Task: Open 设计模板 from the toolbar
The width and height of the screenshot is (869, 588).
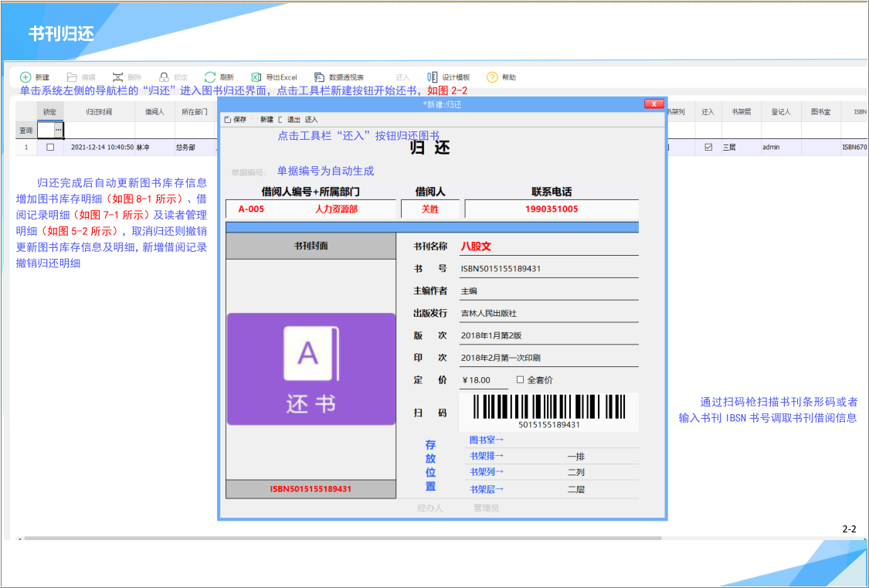Action: (x=449, y=77)
